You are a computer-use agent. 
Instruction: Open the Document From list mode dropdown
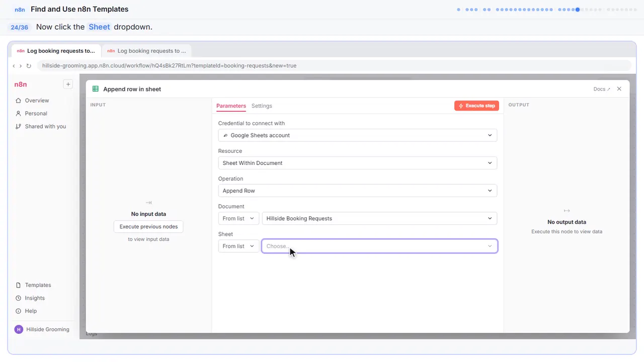238,218
